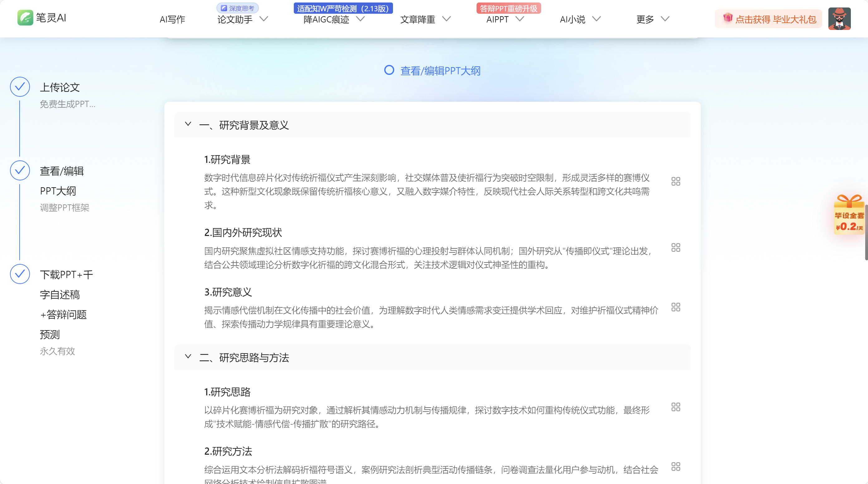Open the 降AIGC痕迹 menu
Image resolution: width=868 pixels, height=484 pixels.
(x=334, y=20)
